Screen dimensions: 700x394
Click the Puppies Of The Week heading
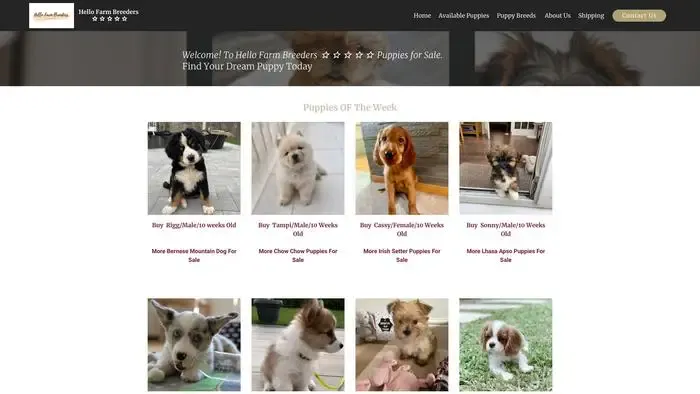pos(350,108)
